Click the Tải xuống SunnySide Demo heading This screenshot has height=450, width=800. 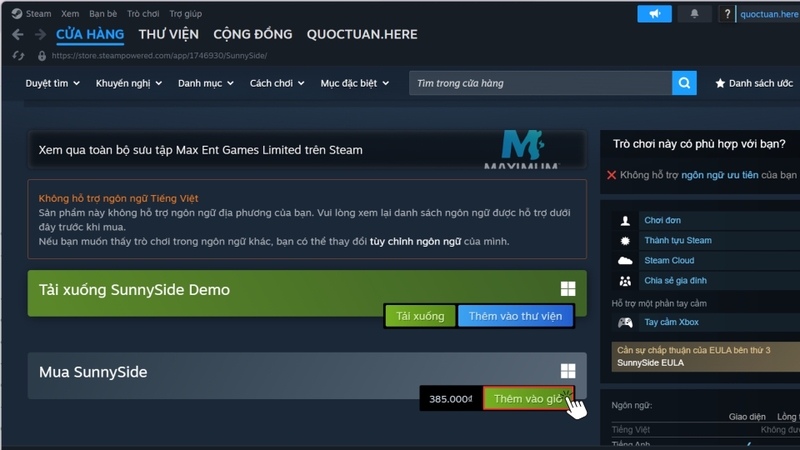pos(134,290)
